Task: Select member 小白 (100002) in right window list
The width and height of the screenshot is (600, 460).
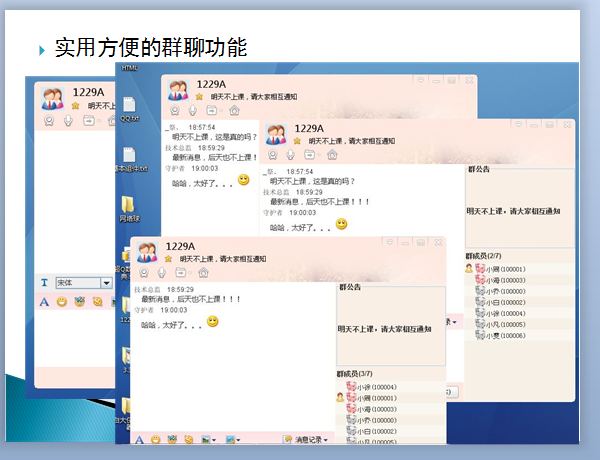Action: pyautogui.click(x=498, y=302)
